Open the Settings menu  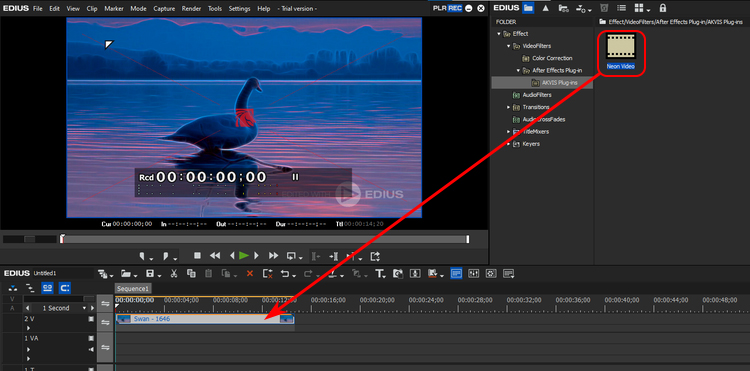239,9
